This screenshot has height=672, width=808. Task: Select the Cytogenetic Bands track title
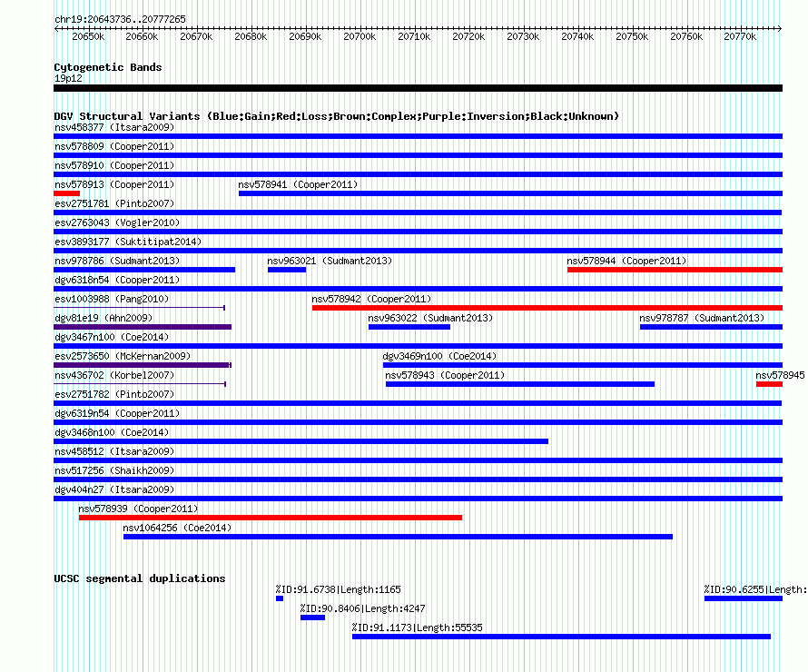tap(108, 67)
